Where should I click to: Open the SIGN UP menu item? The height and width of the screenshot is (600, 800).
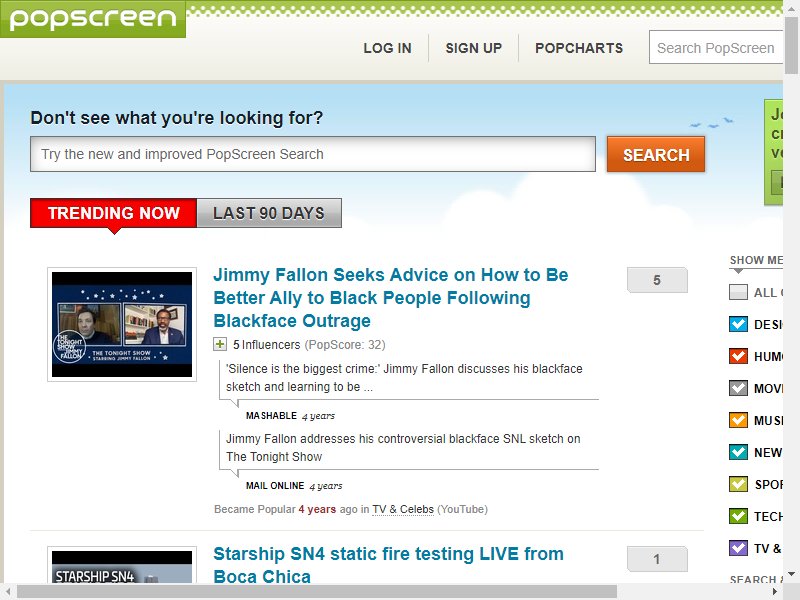pyautogui.click(x=473, y=48)
